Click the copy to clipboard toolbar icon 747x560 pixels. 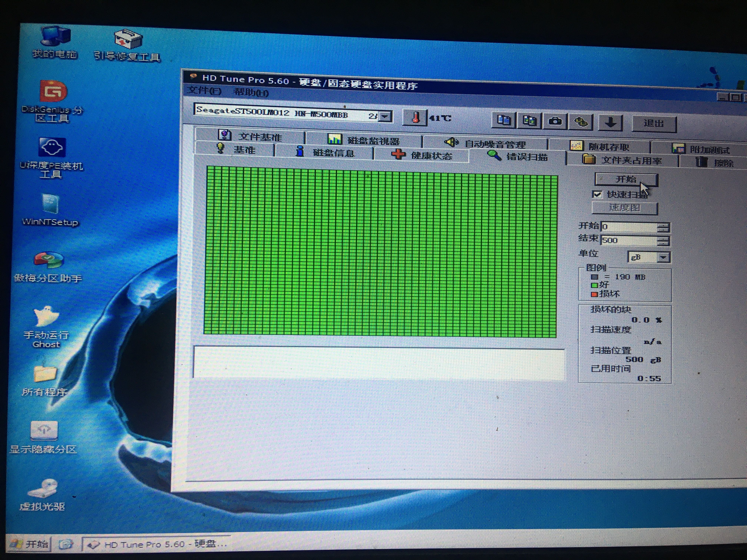point(504,120)
